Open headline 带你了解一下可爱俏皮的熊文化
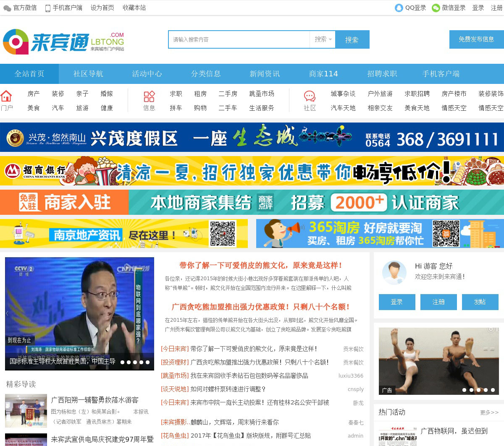This screenshot has height=446, width=504. tap(260, 265)
